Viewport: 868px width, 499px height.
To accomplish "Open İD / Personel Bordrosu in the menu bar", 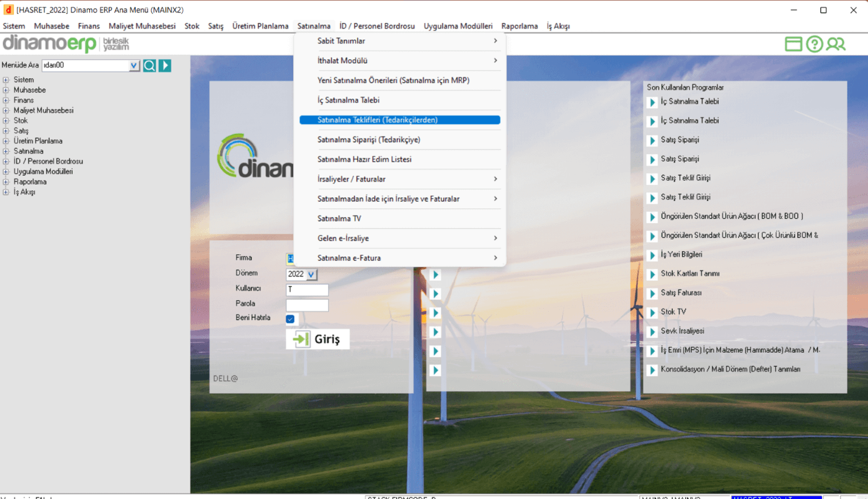I will click(x=377, y=26).
